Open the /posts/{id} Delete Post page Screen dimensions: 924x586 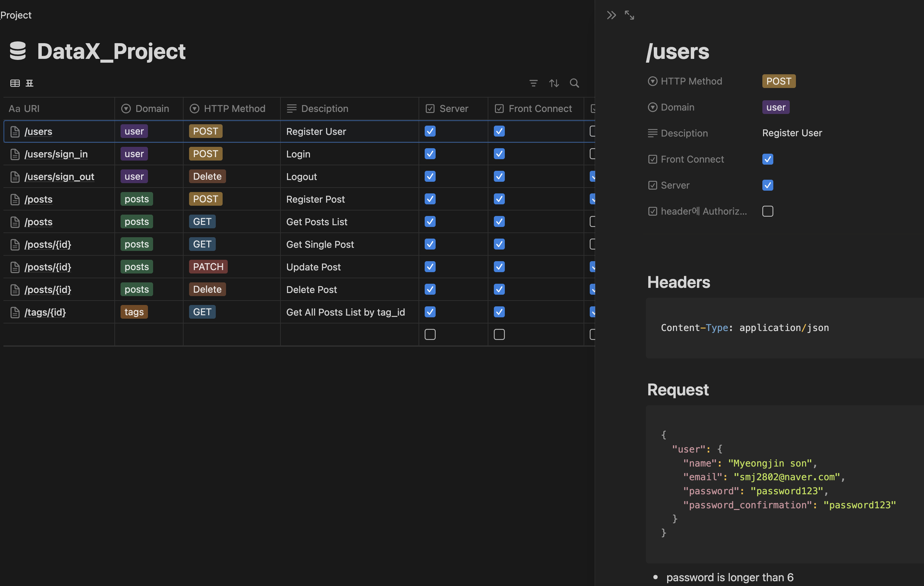coord(48,290)
